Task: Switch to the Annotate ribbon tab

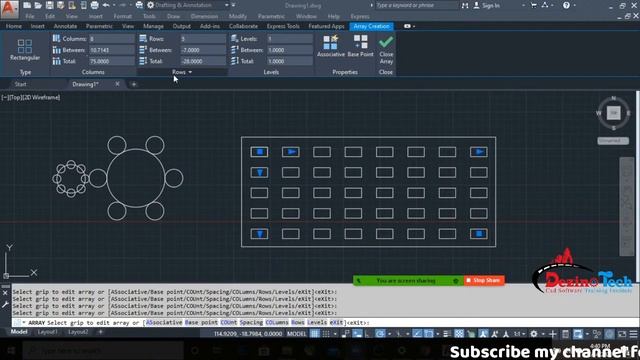Action: click(x=65, y=26)
